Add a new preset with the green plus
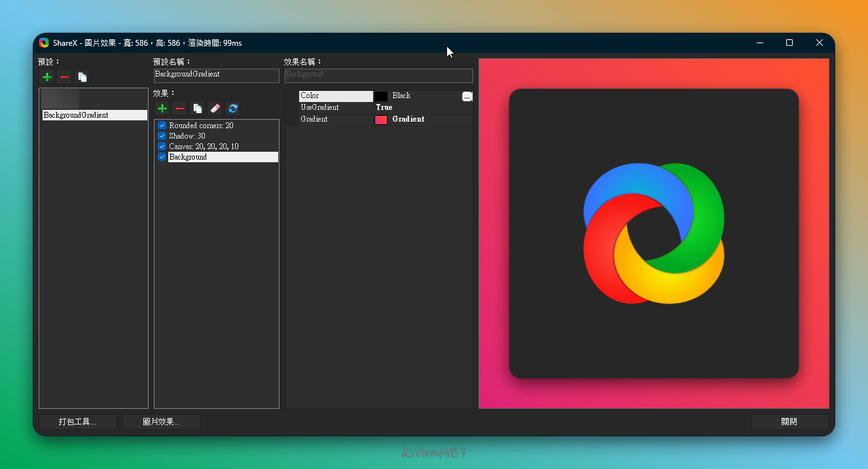 47,77
